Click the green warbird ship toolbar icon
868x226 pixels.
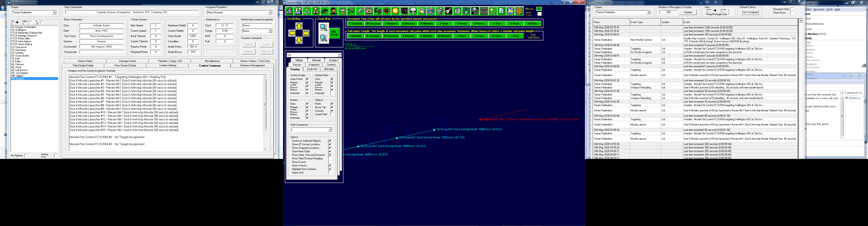[351, 11]
